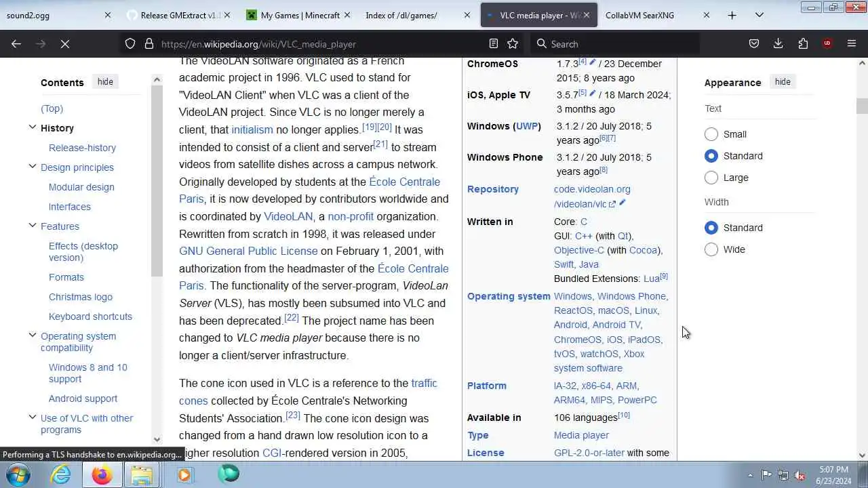
Task: Close the Index of /dl/games/ tab
Action: point(467,15)
